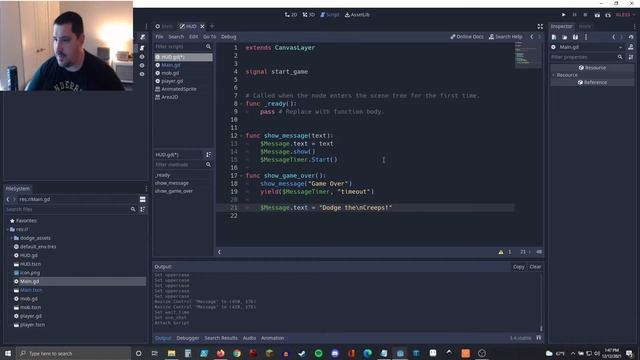This screenshot has width=640, height=360.
Task: Switch to the 2D workspace
Action: pyautogui.click(x=291, y=15)
